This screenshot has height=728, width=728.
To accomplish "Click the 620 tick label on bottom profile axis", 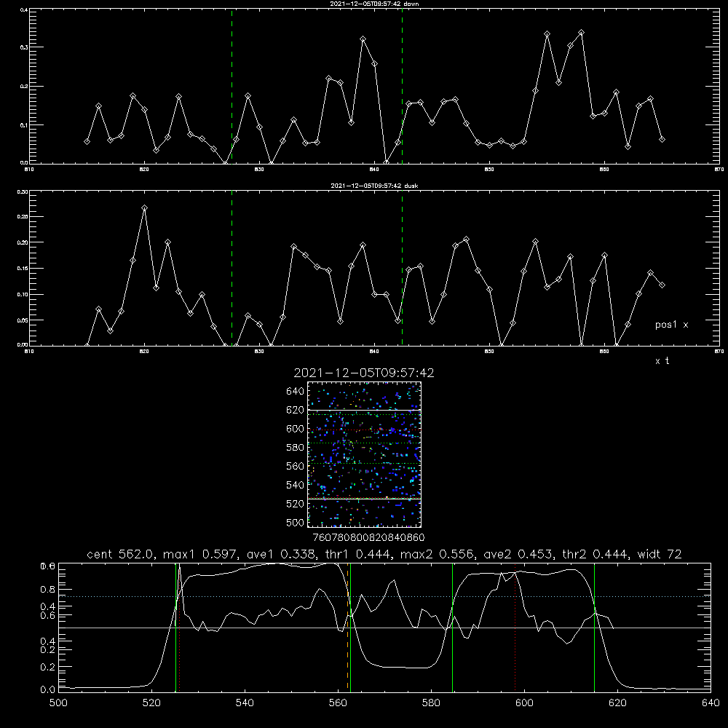I will tap(617, 703).
